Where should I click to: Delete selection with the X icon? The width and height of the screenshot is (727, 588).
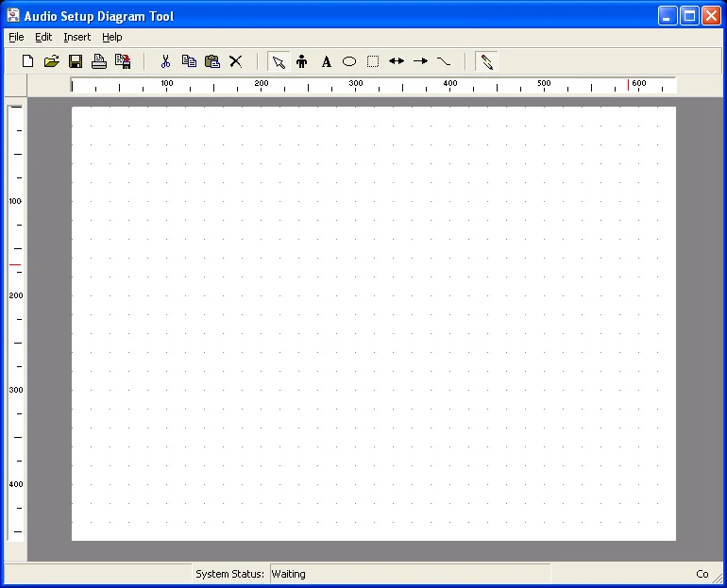click(236, 61)
